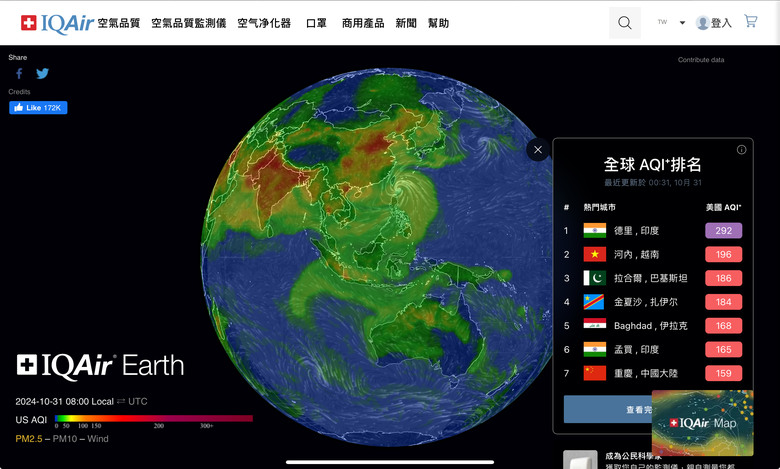This screenshot has width=780, height=469.
Task: Click the Facebook Like 172K button
Action: (x=38, y=107)
